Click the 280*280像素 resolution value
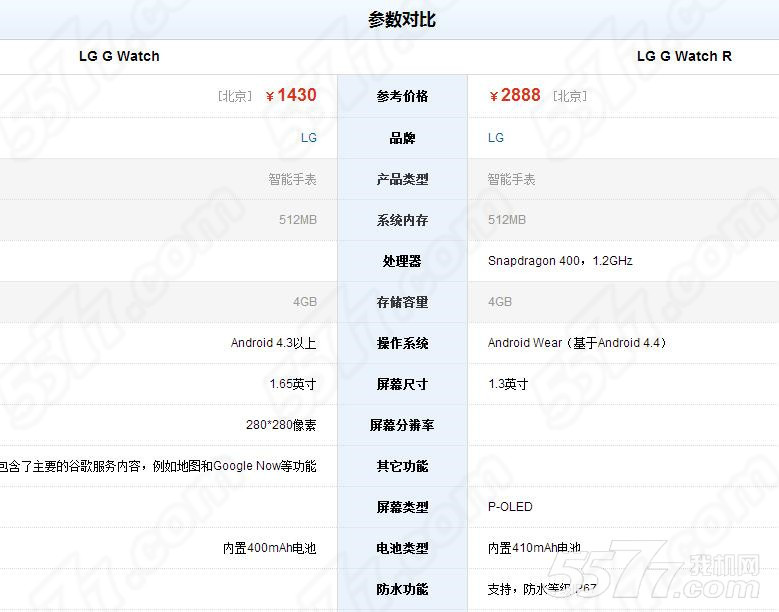779x612 pixels. coord(281,425)
